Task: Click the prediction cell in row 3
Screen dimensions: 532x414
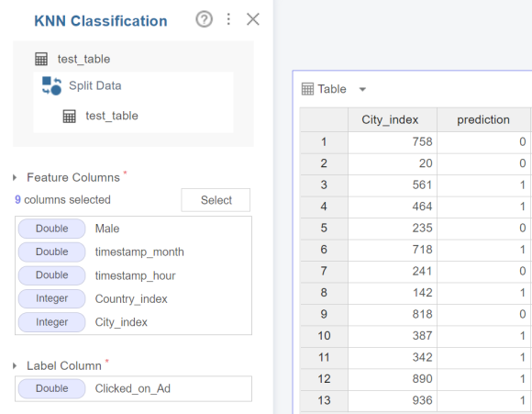Action: pos(483,185)
